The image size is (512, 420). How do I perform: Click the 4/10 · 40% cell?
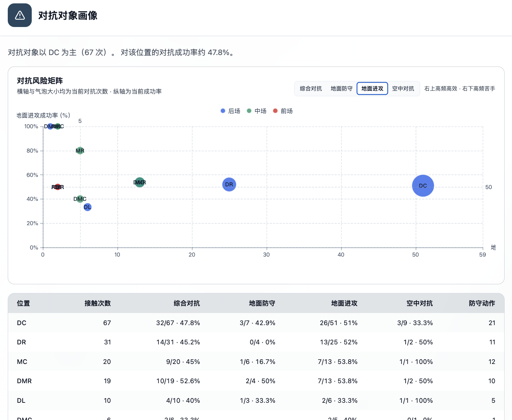183,400
